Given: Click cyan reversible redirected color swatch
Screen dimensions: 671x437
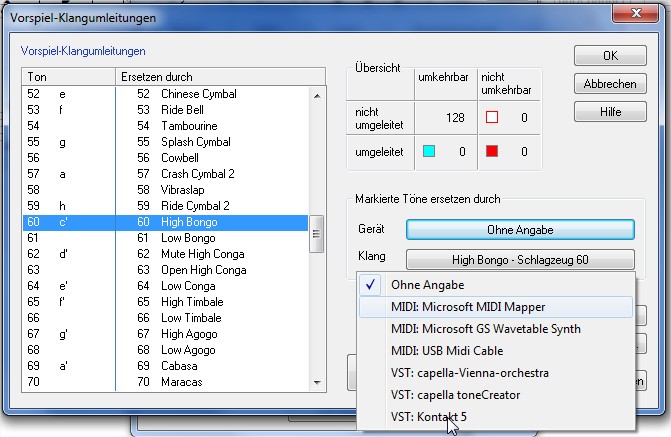Looking at the screenshot, I should (429, 152).
